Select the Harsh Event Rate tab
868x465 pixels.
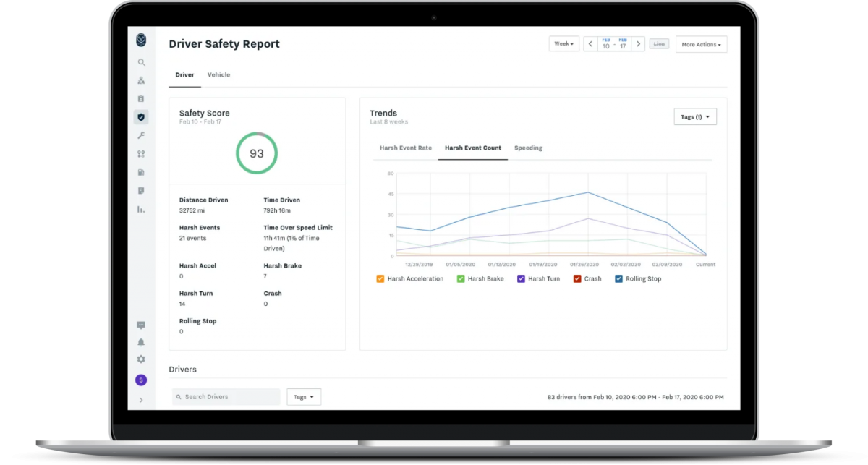click(406, 148)
